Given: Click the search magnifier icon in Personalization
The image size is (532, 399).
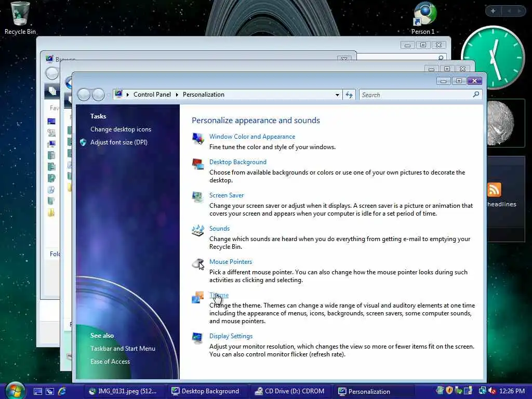Looking at the screenshot, I should click(x=476, y=95).
